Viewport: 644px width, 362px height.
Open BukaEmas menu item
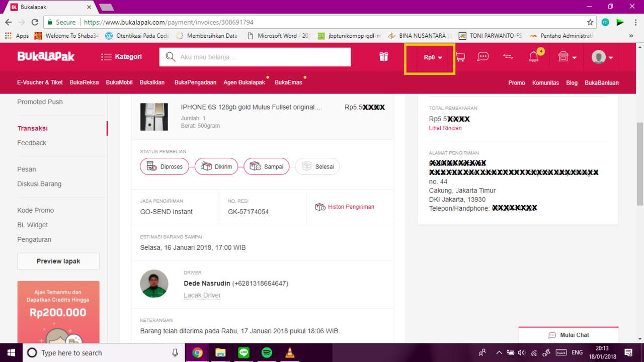coord(288,82)
